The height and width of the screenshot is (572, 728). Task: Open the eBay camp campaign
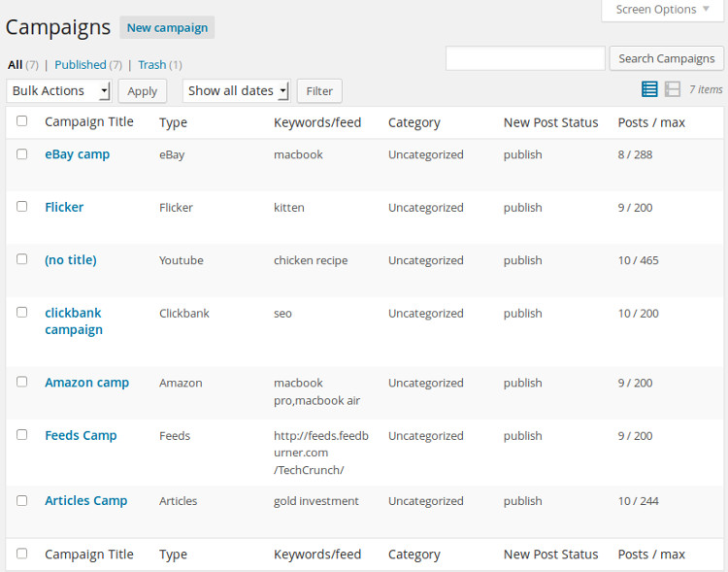[77, 154]
